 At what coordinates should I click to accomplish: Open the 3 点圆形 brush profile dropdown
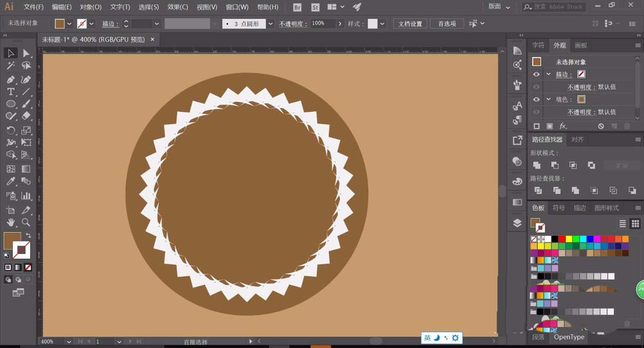270,24
